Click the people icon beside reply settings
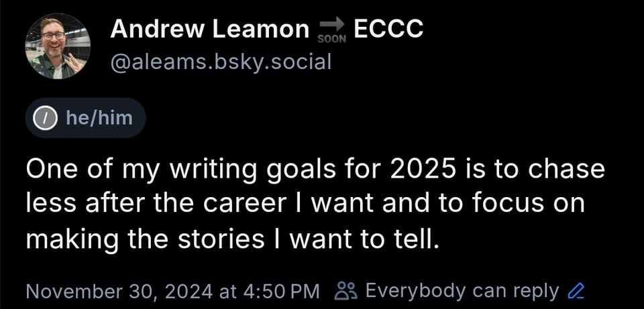 point(347,291)
